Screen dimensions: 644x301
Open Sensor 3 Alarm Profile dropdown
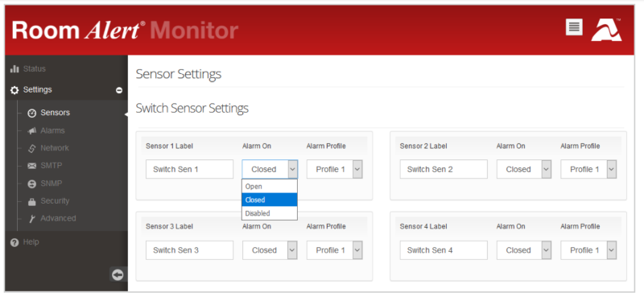click(x=334, y=250)
